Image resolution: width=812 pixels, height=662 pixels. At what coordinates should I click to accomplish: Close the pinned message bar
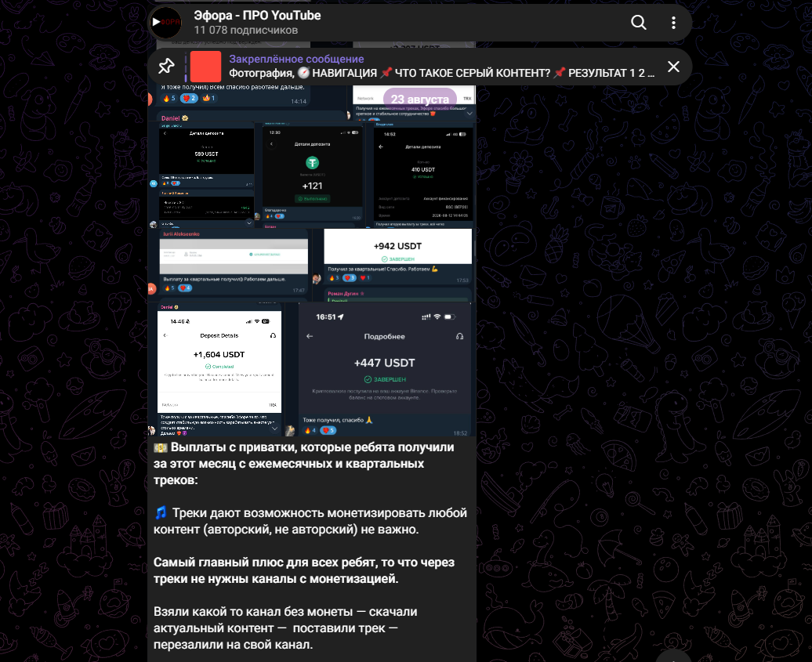(x=673, y=67)
